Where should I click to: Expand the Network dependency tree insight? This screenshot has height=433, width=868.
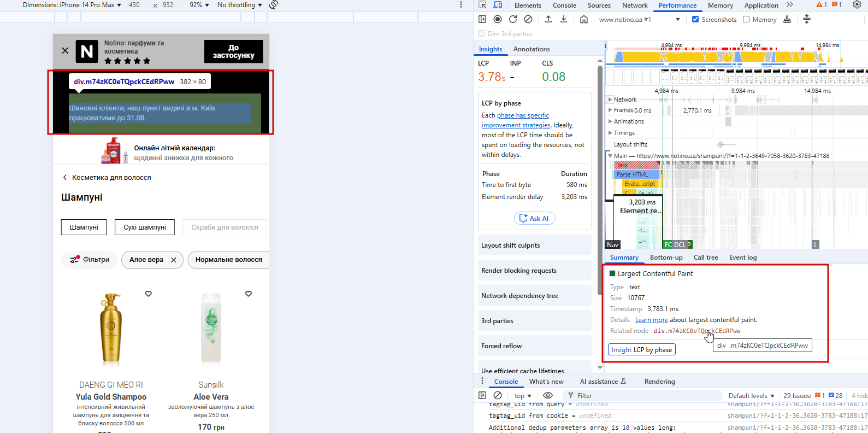(535, 295)
